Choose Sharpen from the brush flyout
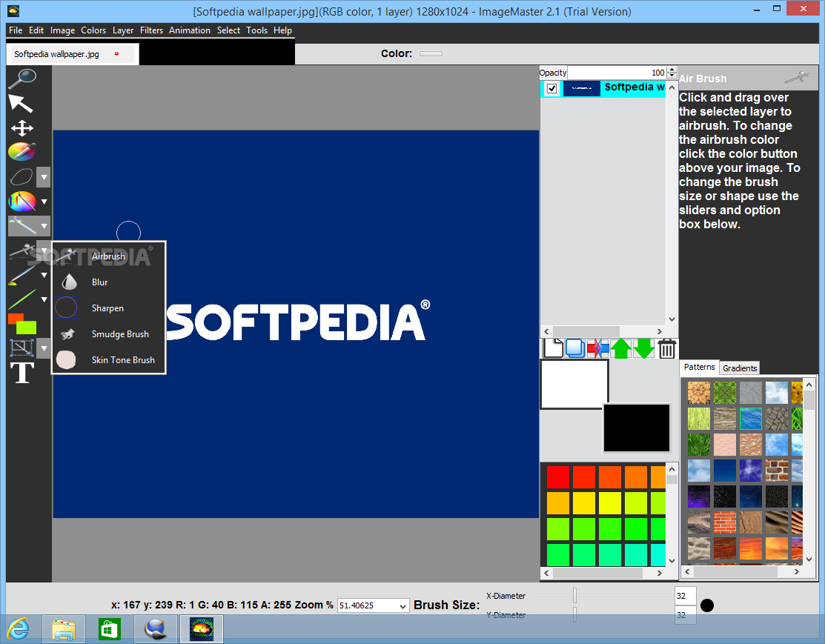 [108, 308]
